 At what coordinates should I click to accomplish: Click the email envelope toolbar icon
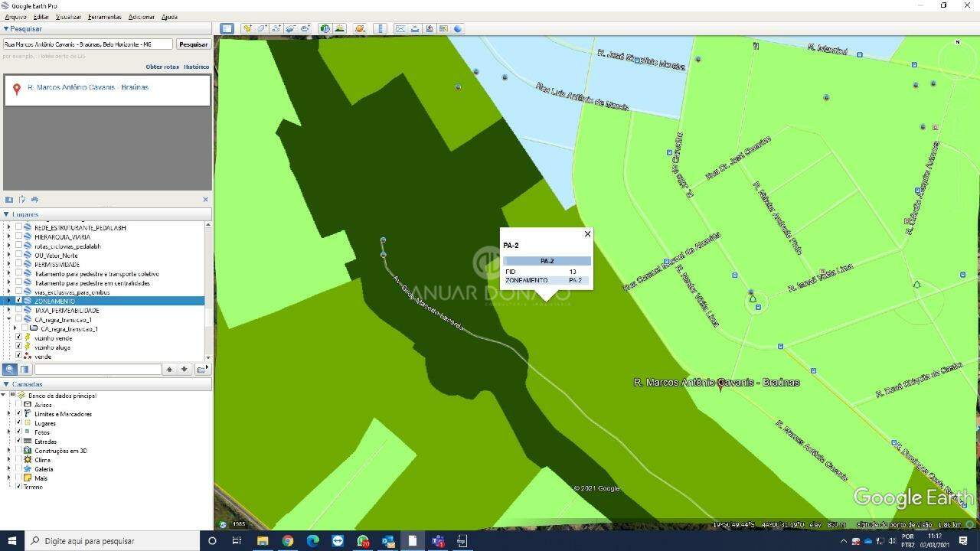tap(400, 28)
